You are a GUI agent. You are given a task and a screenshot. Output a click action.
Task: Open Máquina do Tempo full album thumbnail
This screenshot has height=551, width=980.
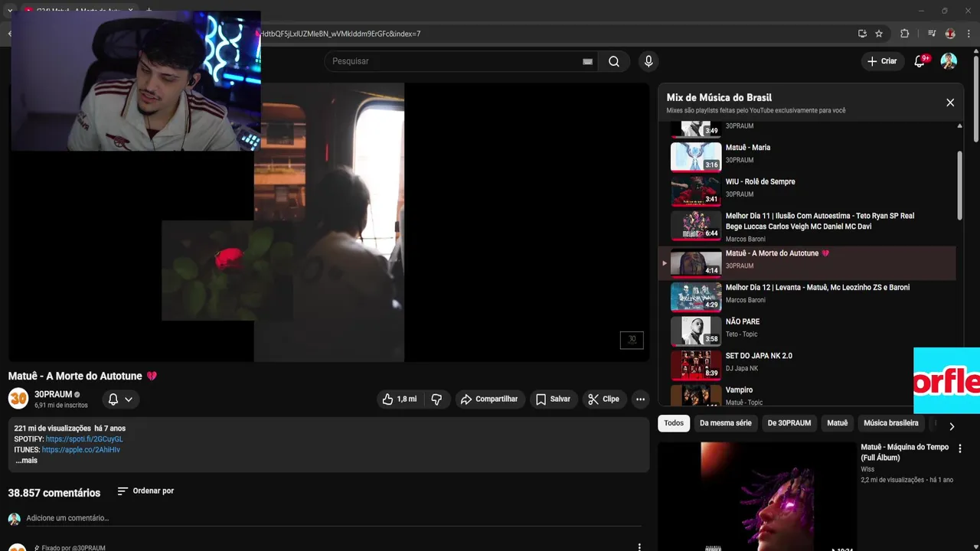(x=756, y=496)
